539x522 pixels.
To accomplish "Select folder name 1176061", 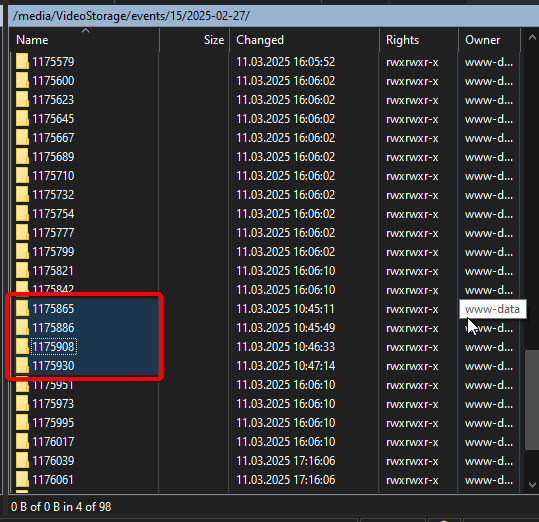I will (53, 480).
